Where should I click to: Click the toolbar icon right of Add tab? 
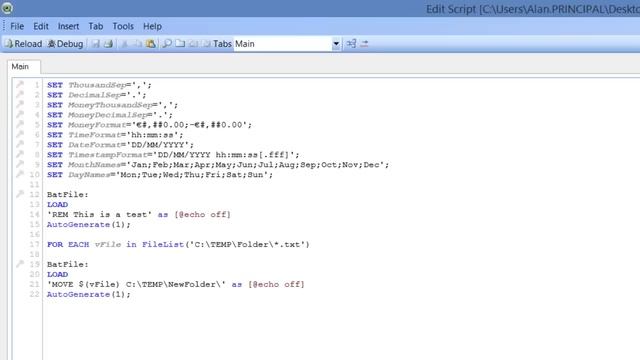[193, 44]
